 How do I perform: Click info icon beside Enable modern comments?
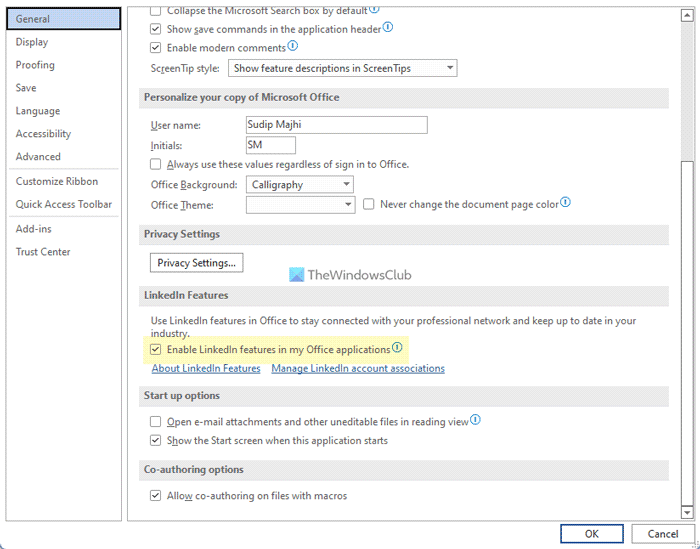coord(292,46)
